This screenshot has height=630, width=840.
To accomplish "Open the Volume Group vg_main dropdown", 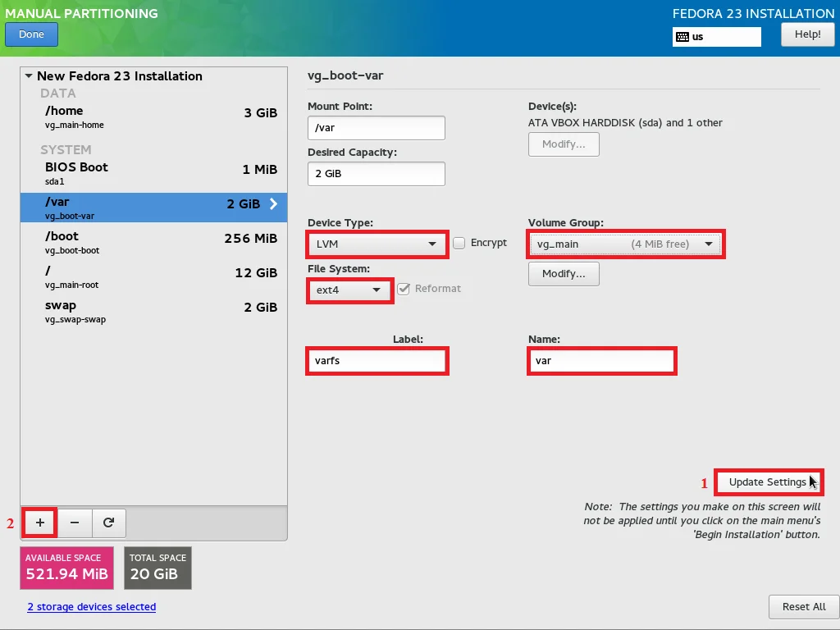I will [625, 244].
